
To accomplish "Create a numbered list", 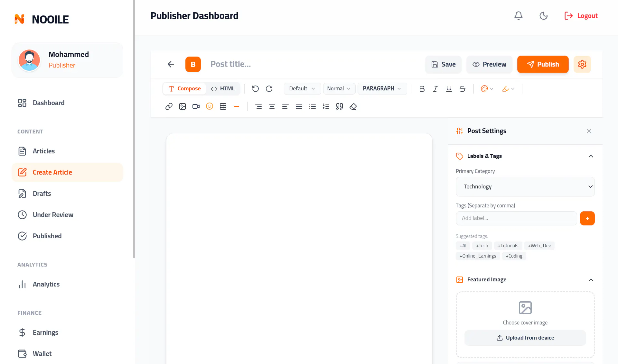I will [x=326, y=106].
